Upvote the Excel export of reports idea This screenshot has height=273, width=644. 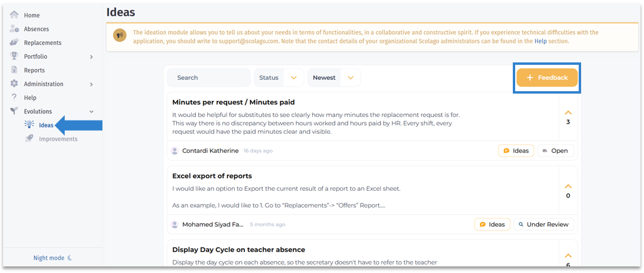568,186
